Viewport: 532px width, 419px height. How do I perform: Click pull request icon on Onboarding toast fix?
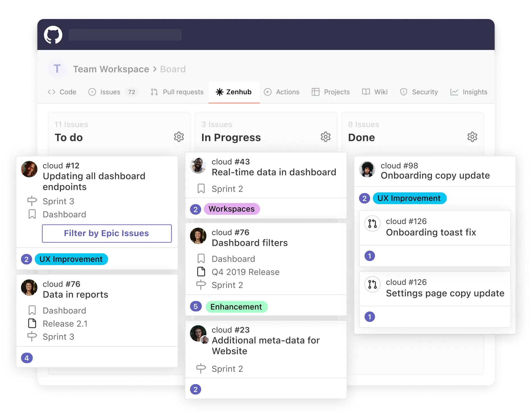372,224
